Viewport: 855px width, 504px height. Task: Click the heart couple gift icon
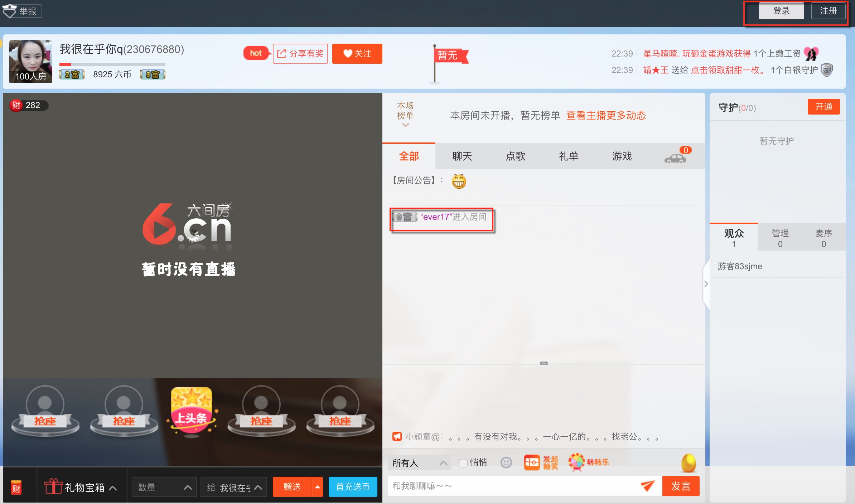[811, 54]
